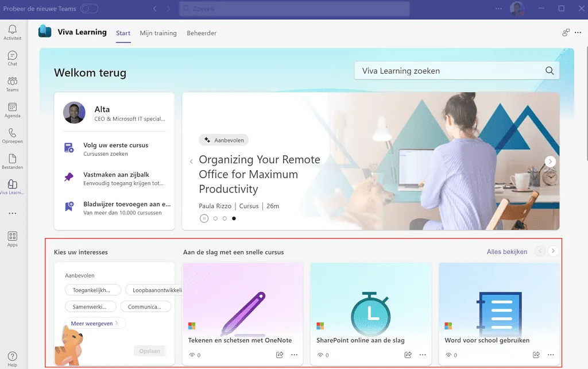Expand Meer weergeven under interests
588x369 pixels.
click(95, 323)
